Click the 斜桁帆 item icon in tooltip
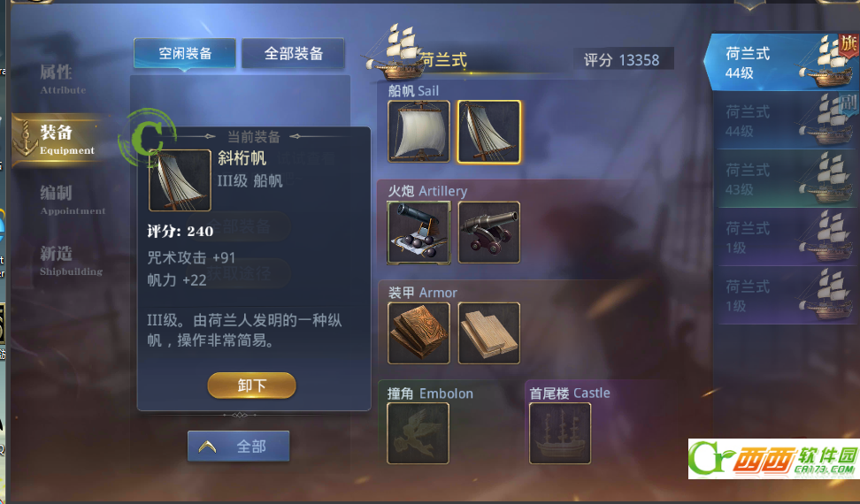 pos(180,180)
